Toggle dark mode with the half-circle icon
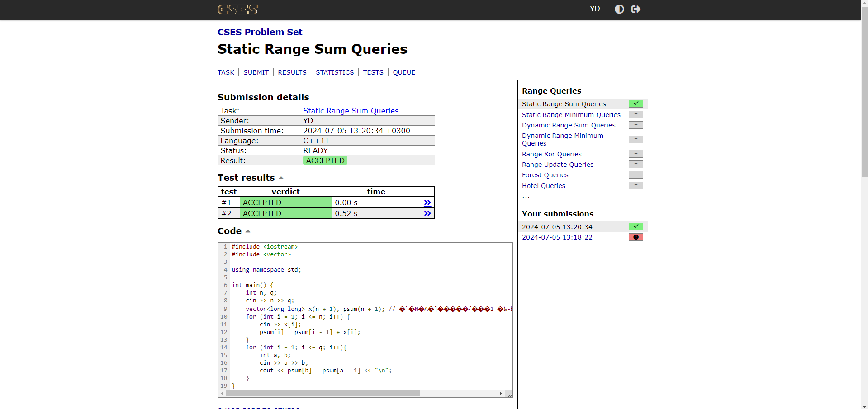This screenshot has height=409, width=868. [x=619, y=9]
